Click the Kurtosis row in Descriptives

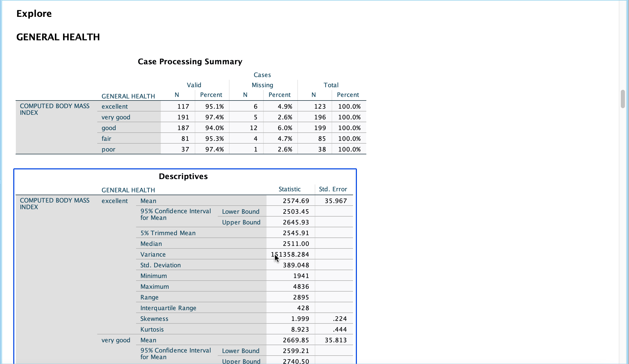(152, 329)
